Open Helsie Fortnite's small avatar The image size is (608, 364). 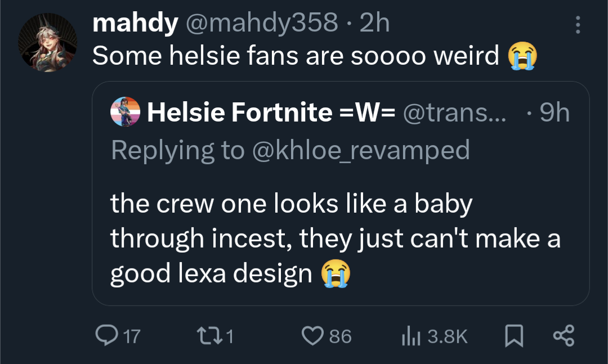(126, 111)
